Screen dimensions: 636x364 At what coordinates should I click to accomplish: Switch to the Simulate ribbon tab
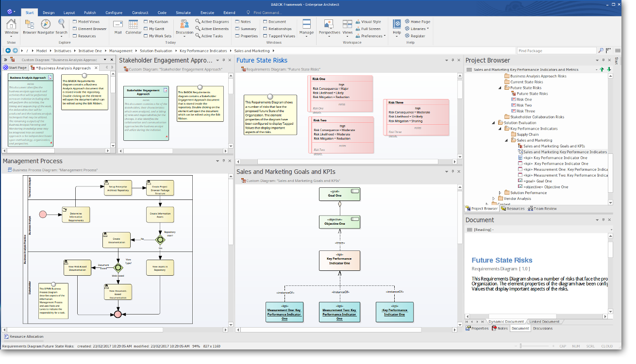[183, 13]
